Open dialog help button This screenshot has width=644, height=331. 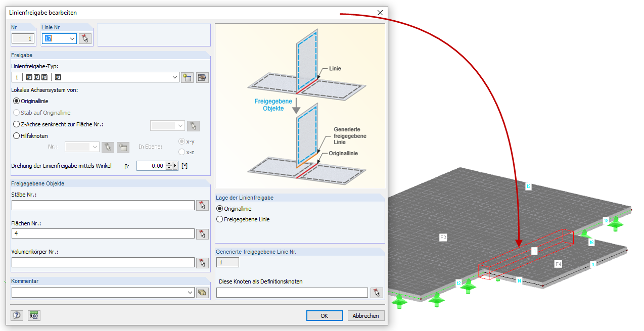pos(17,315)
